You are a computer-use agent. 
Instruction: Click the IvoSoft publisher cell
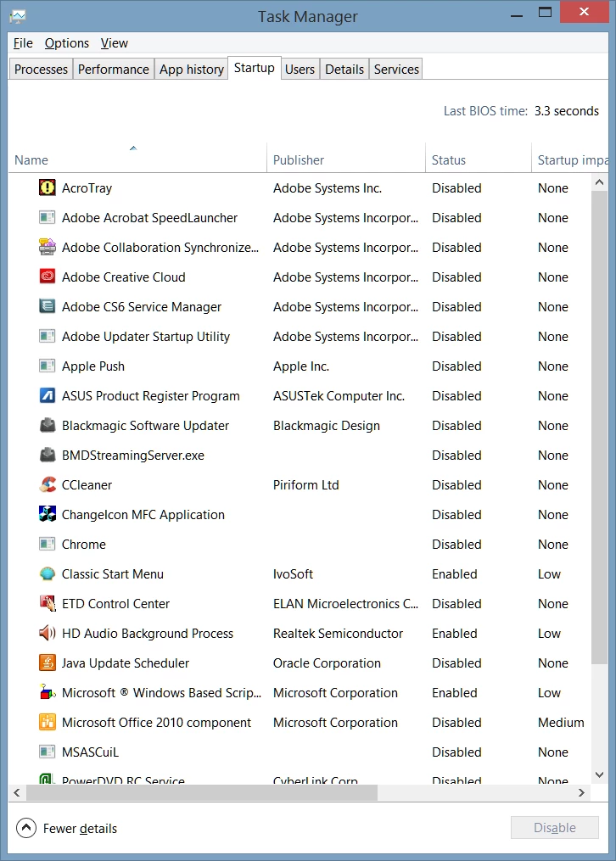click(293, 573)
